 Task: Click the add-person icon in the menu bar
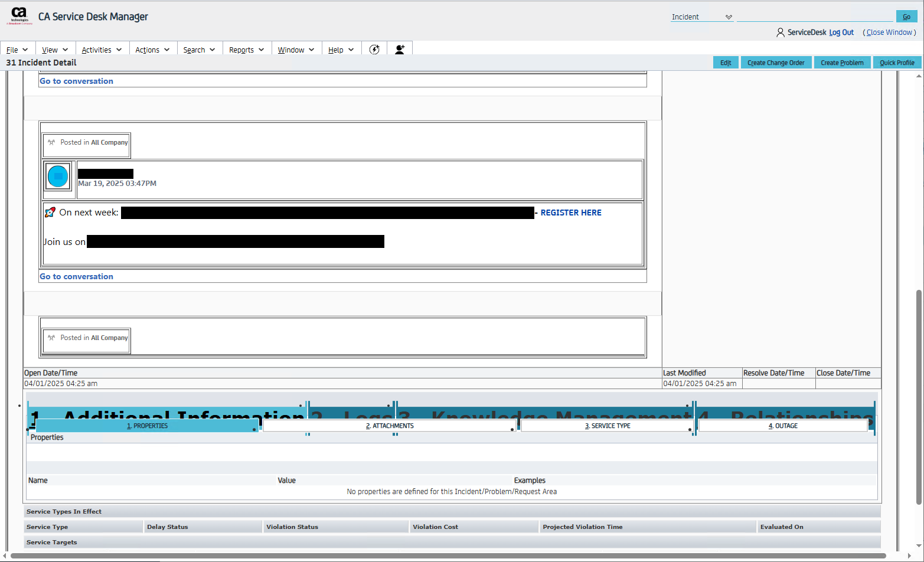[400, 50]
